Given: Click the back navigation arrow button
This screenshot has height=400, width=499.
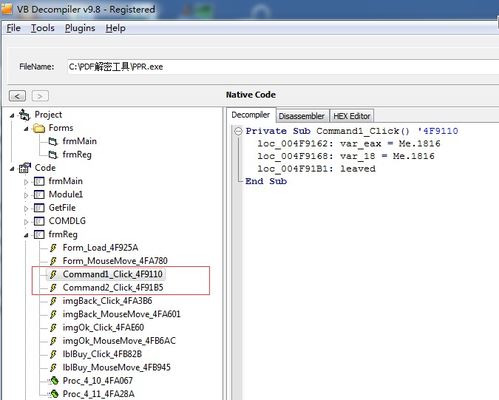Looking at the screenshot, I should point(17,96).
